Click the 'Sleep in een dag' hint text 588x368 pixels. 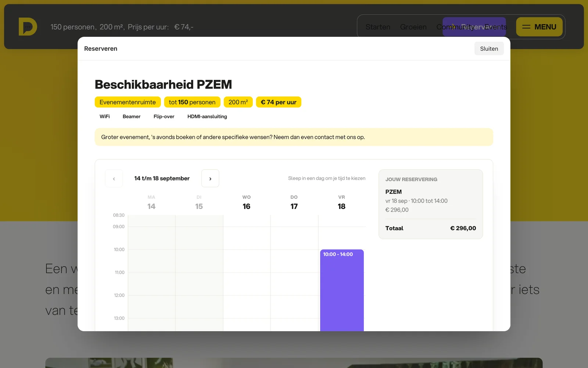(327, 178)
